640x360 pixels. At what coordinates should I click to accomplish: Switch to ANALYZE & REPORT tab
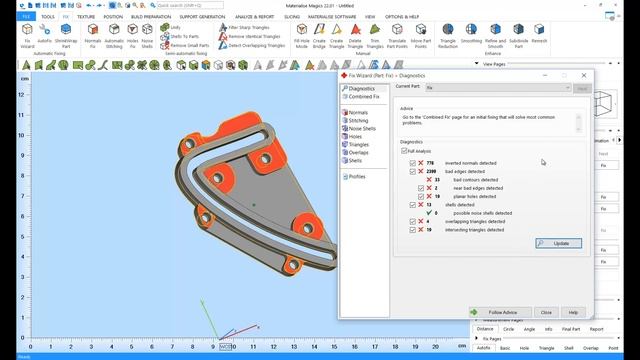pos(254,17)
